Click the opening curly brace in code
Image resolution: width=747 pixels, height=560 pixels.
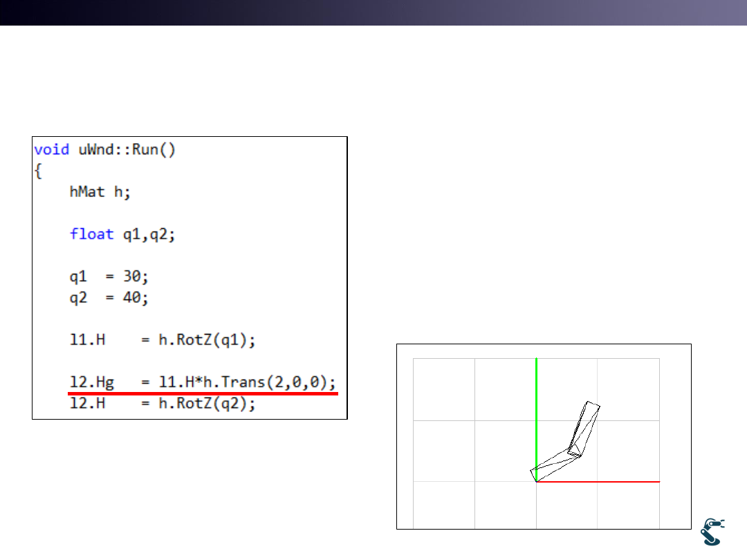pyautogui.click(x=39, y=171)
